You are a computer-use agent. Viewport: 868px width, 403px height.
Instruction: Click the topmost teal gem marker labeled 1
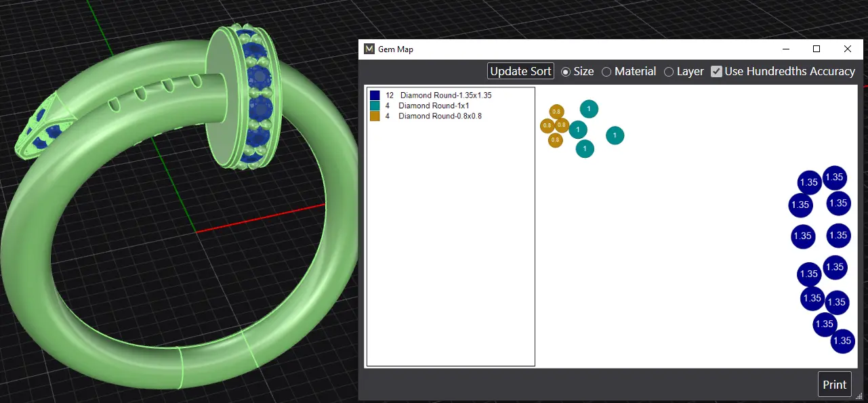pyautogui.click(x=589, y=109)
